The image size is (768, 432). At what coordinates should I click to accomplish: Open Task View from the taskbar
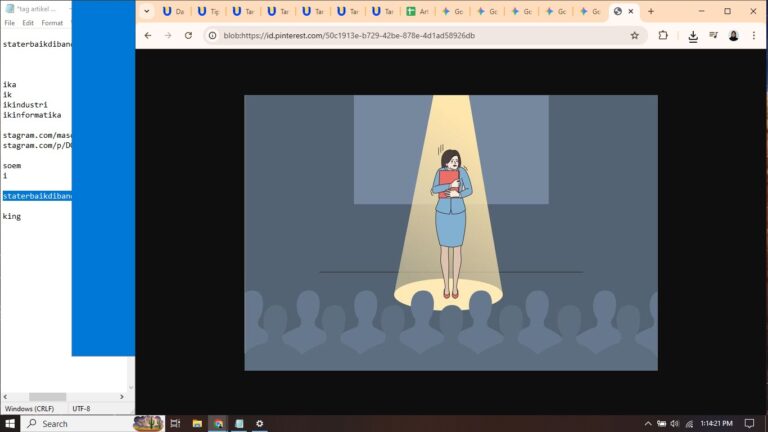175,424
